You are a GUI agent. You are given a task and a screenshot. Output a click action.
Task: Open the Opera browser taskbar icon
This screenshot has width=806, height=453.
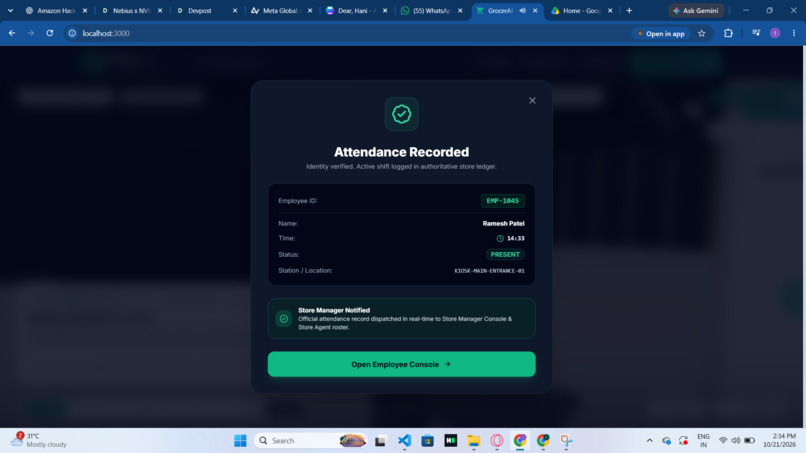[x=497, y=441]
